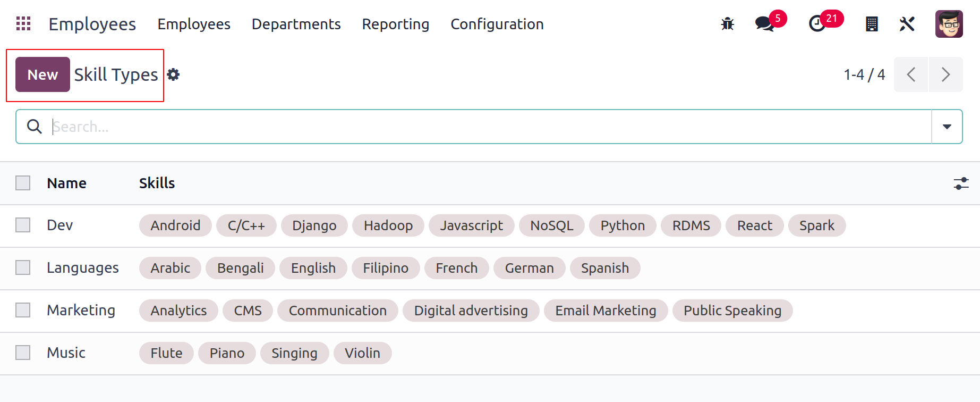The image size is (980, 402).
Task: Click the debug bug icon
Action: pyautogui.click(x=727, y=24)
